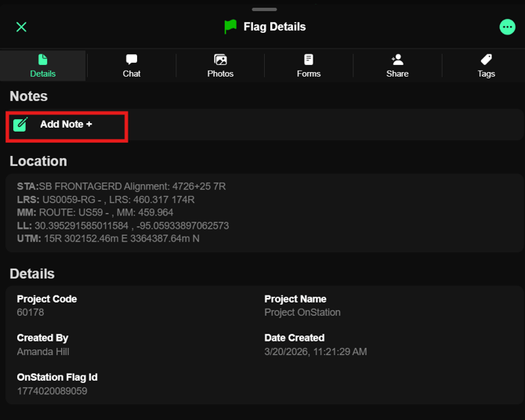Select the UTM coordinates line
The image size is (525, 420).
[108, 238]
